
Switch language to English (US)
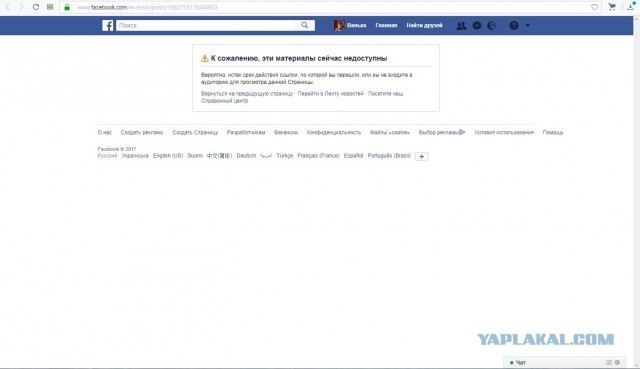coord(168,156)
